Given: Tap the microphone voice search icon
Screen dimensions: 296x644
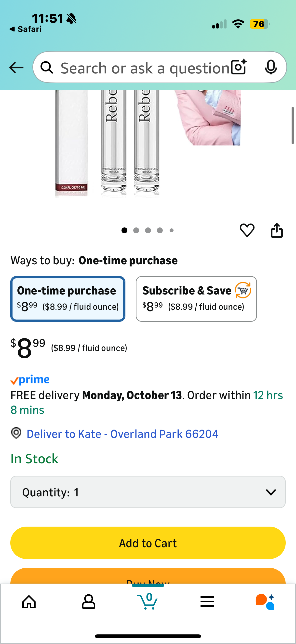Looking at the screenshot, I should point(270,67).
